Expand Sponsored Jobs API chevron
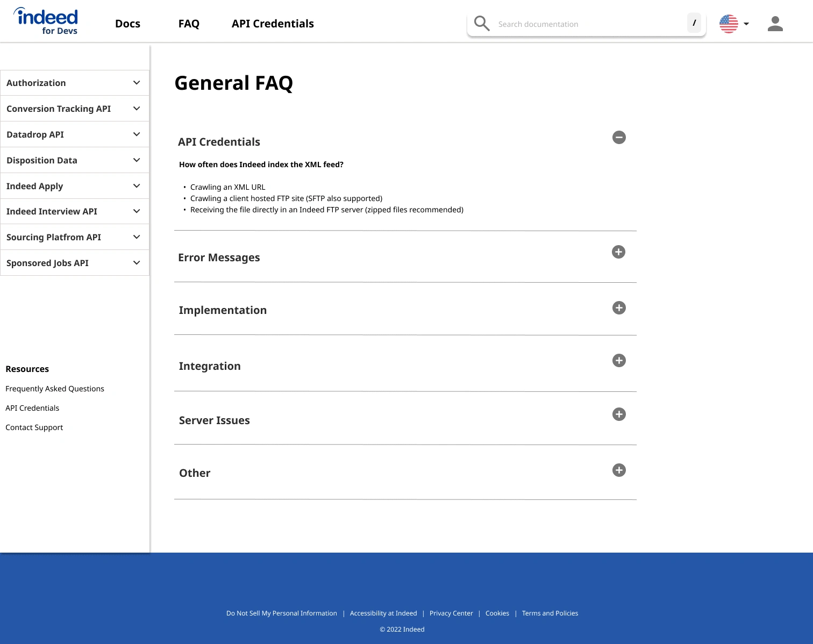Screen dimensions: 813x644 (x=137, y=263)
